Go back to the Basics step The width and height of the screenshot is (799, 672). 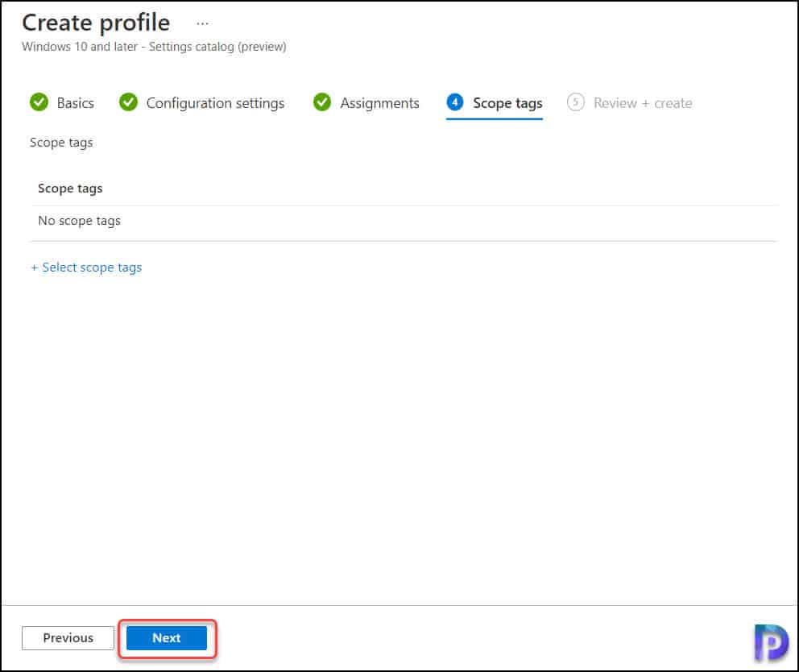[75, 102]
